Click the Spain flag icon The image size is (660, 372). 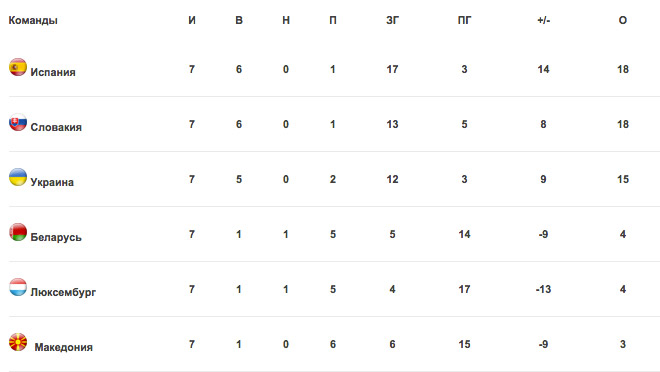coord(18,67)
